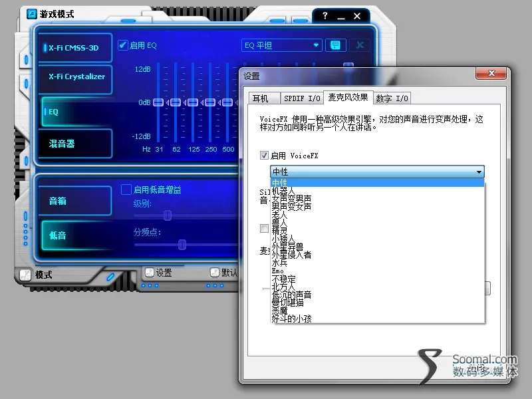Choose 男声变女声 voice effect

click(x=377, y=206)
